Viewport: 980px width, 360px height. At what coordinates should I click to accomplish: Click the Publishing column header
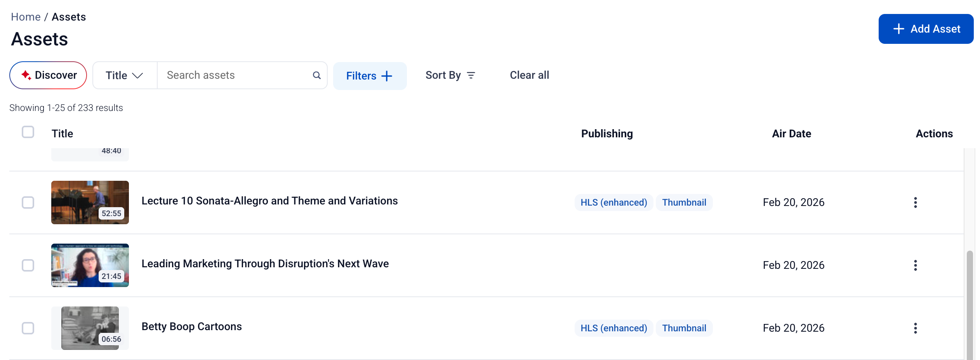click(x=607, y=134)
